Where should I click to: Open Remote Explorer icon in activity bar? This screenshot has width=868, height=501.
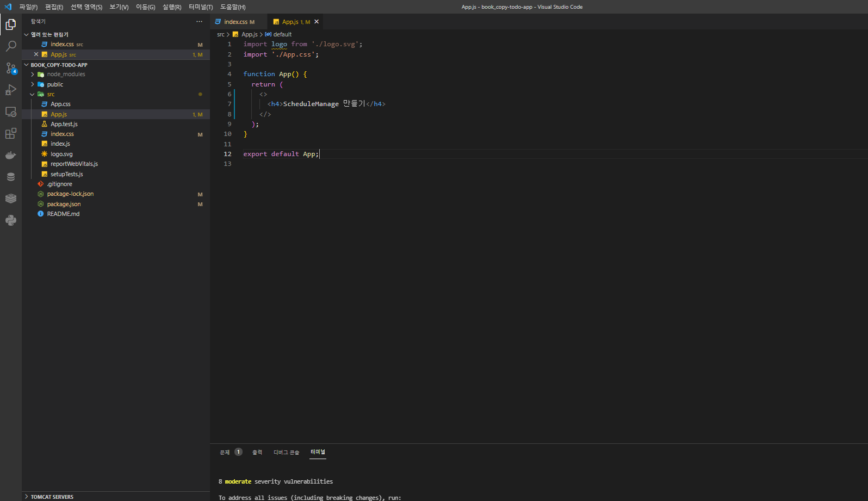pos(11,112)
